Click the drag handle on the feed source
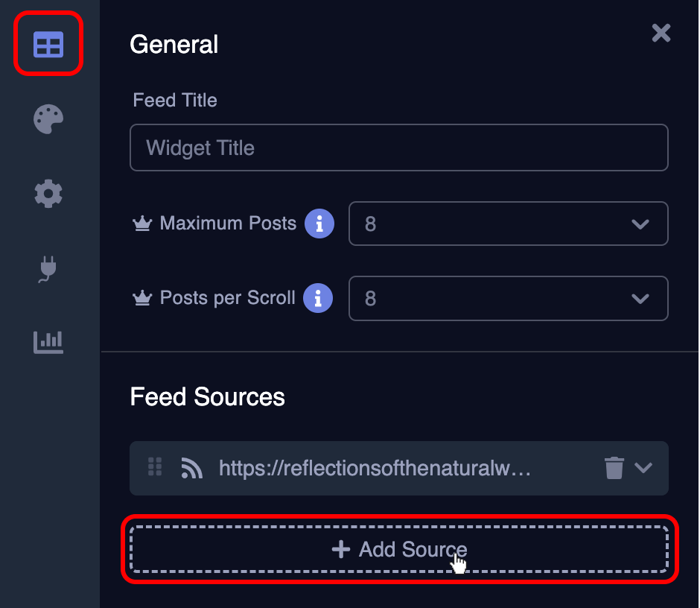 coord(155,468)
